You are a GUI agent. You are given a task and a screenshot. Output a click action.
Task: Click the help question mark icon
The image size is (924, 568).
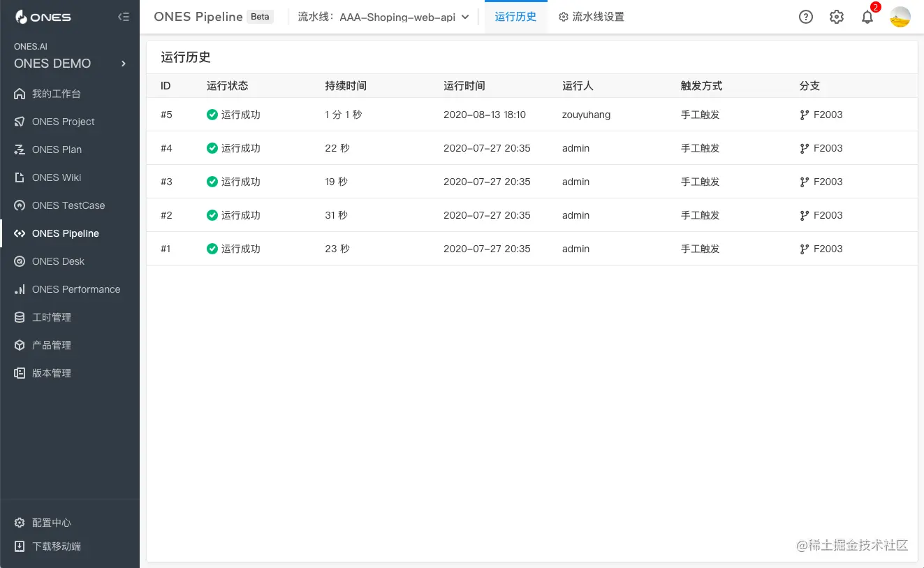(806, 16)
